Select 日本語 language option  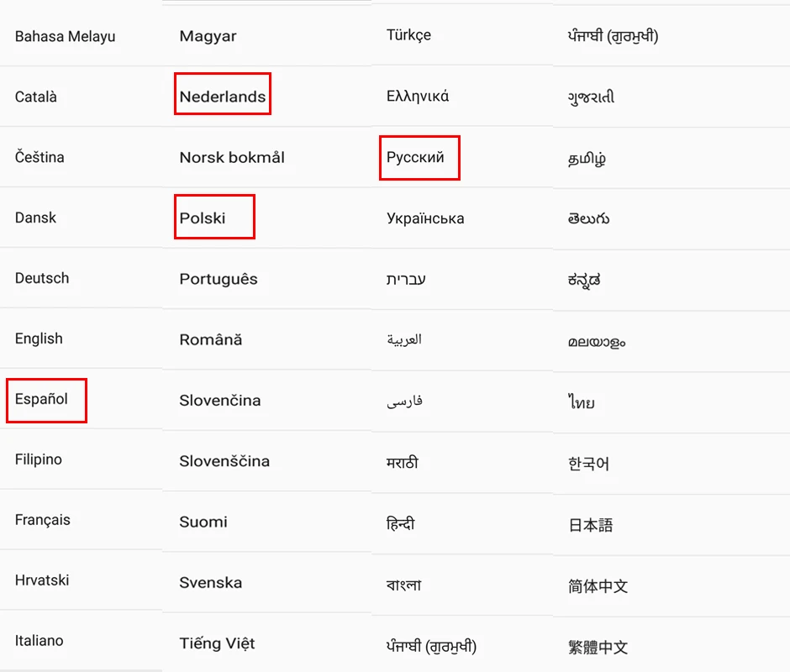click(591, 525)
